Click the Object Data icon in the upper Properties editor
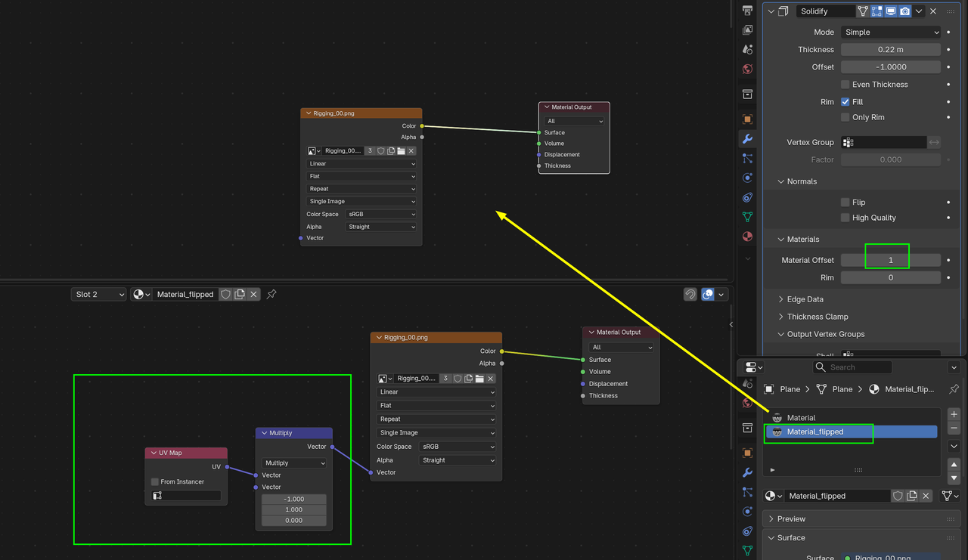This screenshot has width=968, height=560. coord(747,217)
